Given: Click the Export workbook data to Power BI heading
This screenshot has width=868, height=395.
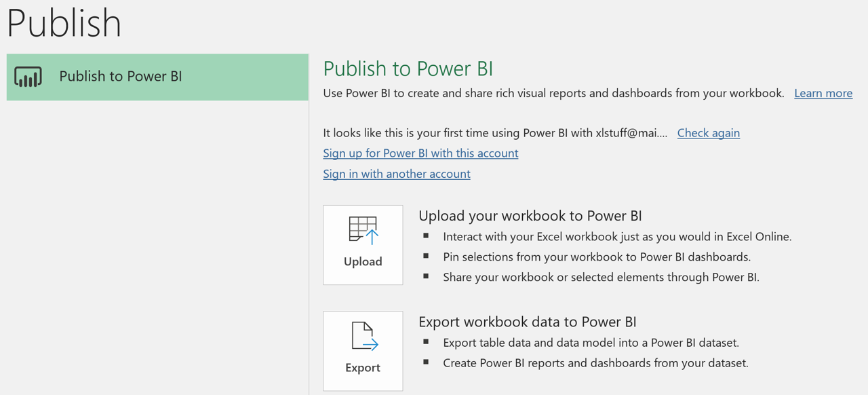Looking at the screenshot, I should coord(527,322).
